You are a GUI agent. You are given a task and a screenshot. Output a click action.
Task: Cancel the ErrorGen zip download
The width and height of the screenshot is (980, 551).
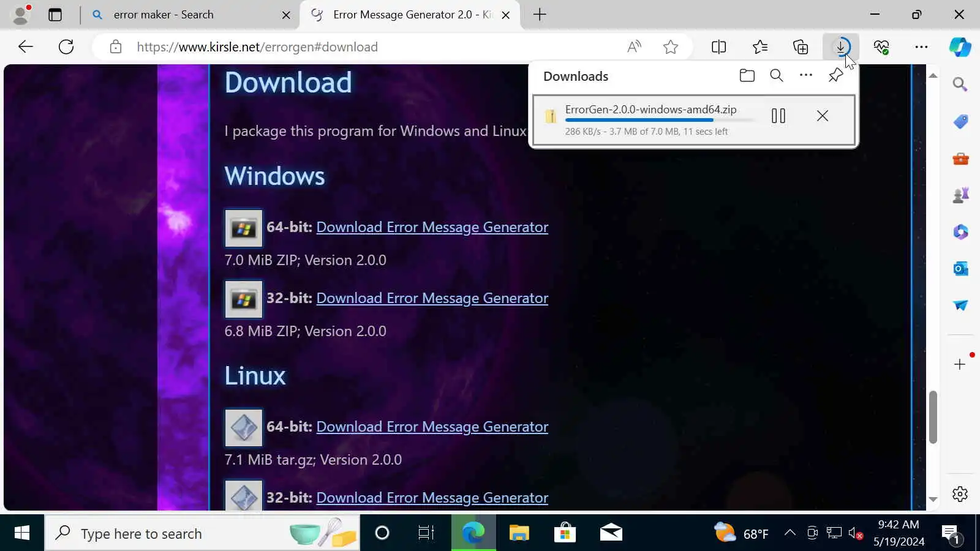(x=823, y=116)
